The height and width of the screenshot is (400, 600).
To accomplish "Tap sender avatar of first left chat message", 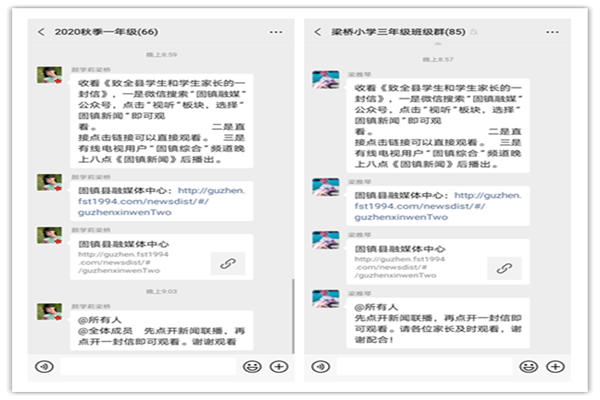I will point(49,77).
